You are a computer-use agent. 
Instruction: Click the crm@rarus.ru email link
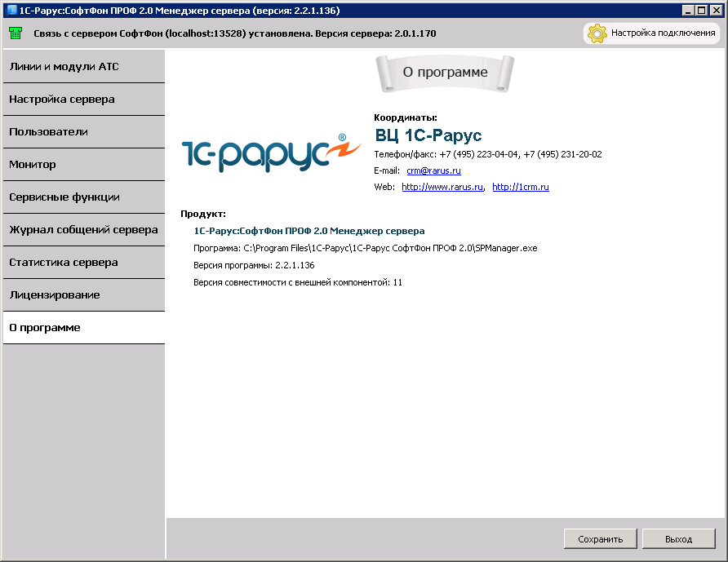(x=433, y=170)
